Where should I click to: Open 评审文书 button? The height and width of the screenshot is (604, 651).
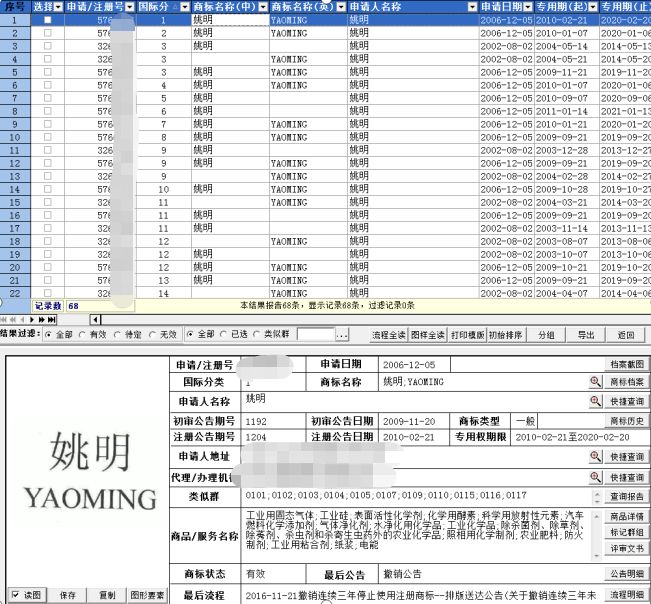[627, 548]
